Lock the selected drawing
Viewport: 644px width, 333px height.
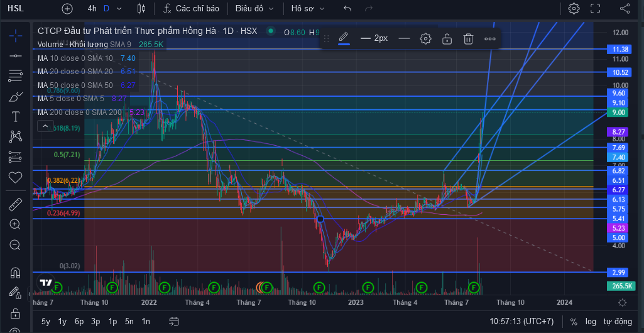tap(447, 38)
